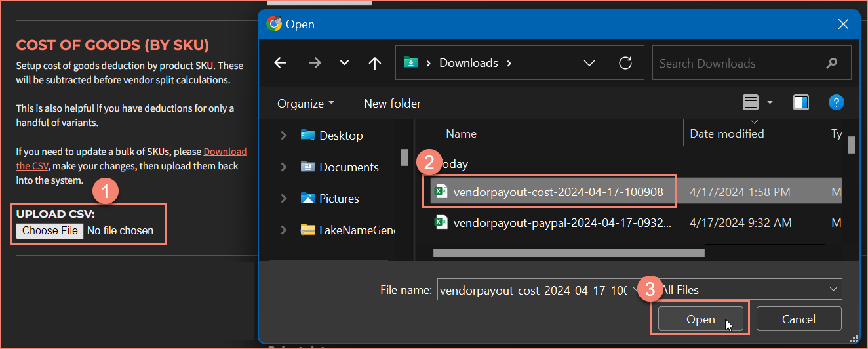Click the navigation pane scrollbar
The image size is (868, 349).
coord(404,157)
